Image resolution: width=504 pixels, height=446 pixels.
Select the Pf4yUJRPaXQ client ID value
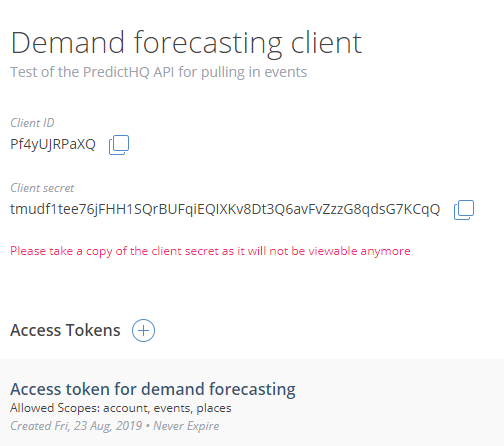pyautogui.click(x=53, y=144)
